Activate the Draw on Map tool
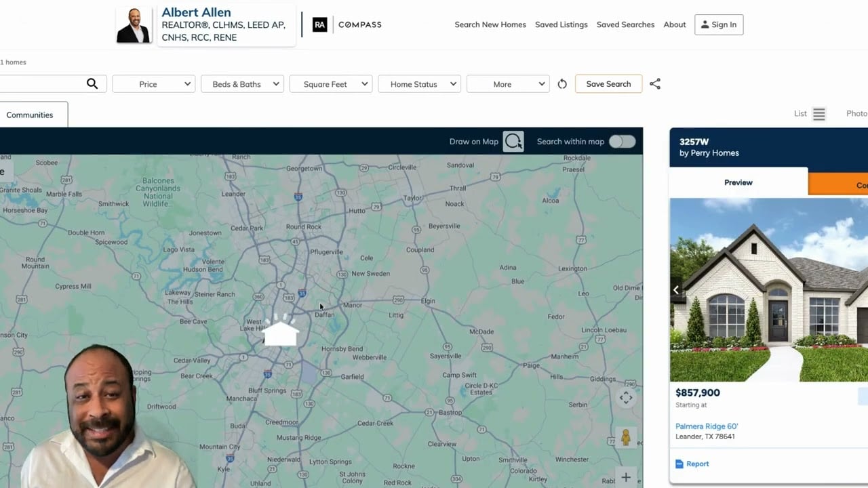868x488 pixels. (513, 142)
